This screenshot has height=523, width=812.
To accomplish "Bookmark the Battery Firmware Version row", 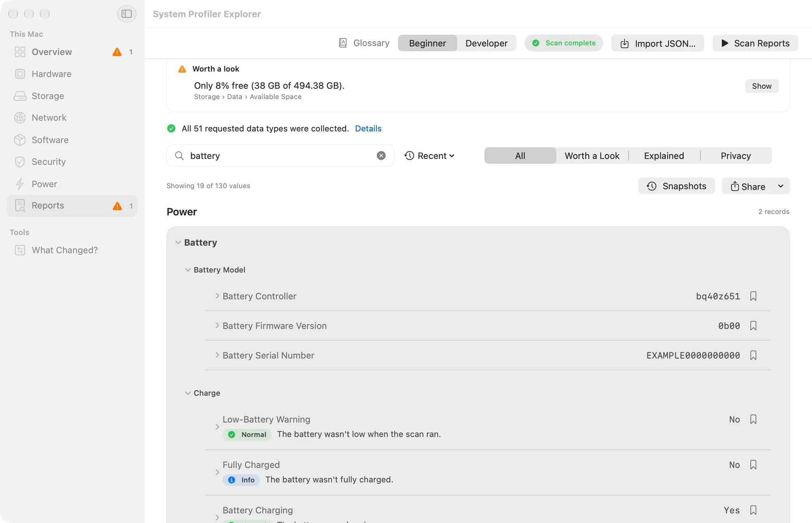I will (753, 326).
